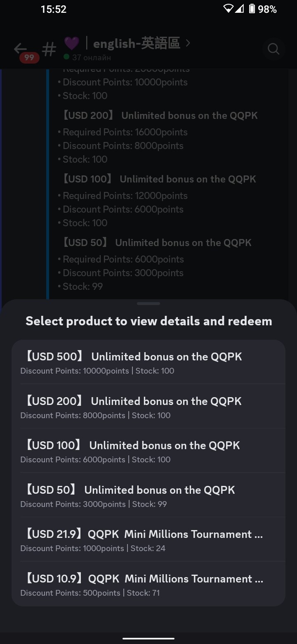Tap the bottom sheet drag handle
The height and width of the screenshot is (644, 297).
tap(148, 303)
